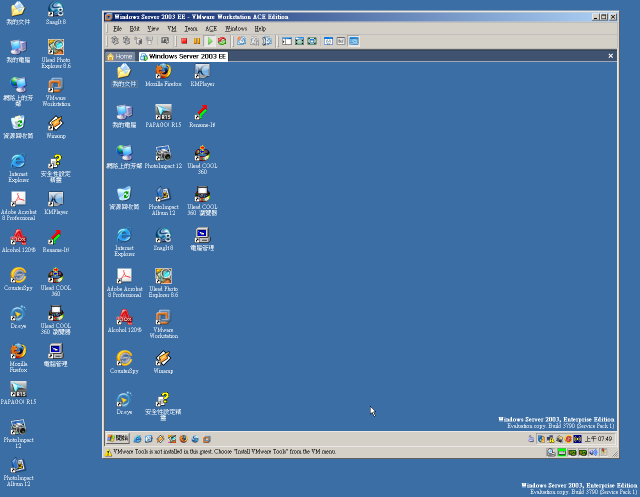Select KMPlayer icon on host desktop
The width and height of the screenshot is (640, 497).
(x=56, y=203)
